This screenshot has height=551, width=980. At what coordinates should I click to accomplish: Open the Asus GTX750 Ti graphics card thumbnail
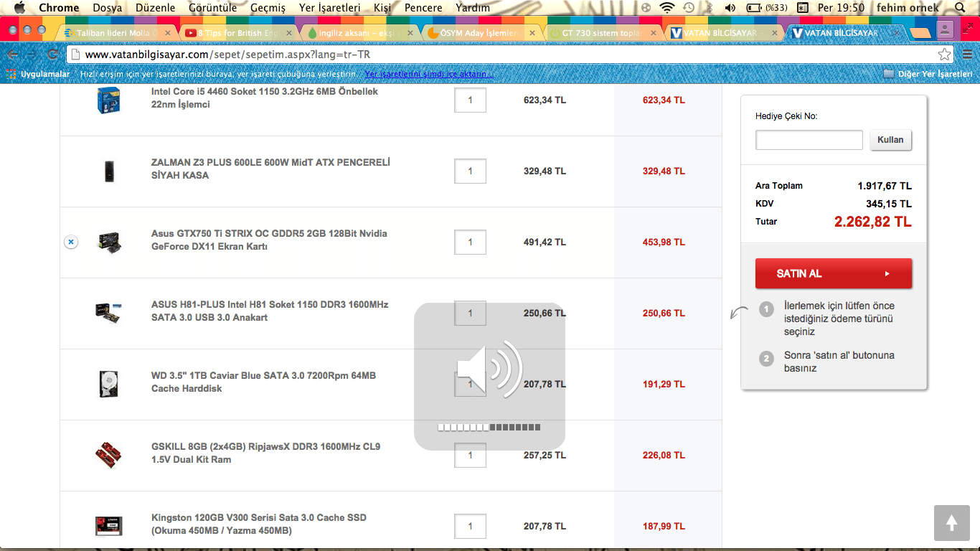(109, 242)
